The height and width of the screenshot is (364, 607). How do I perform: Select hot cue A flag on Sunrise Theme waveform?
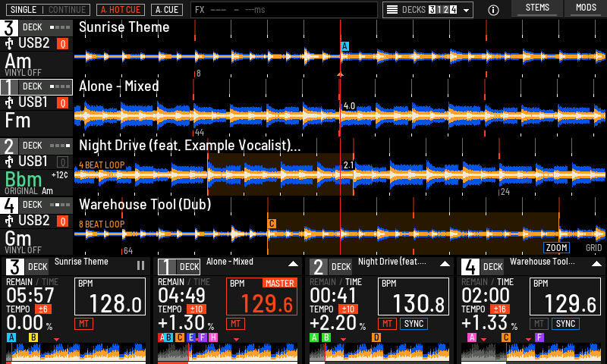pos(344,46)
